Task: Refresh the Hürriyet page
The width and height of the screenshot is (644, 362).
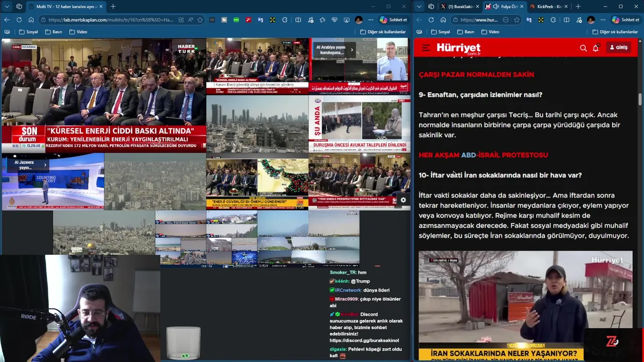Action: 431,20
